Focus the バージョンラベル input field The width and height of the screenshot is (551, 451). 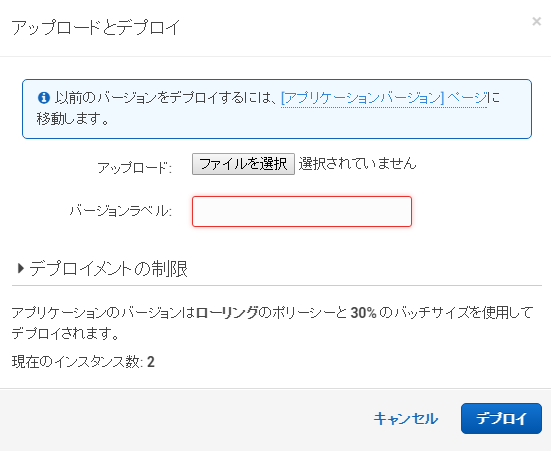302,211
